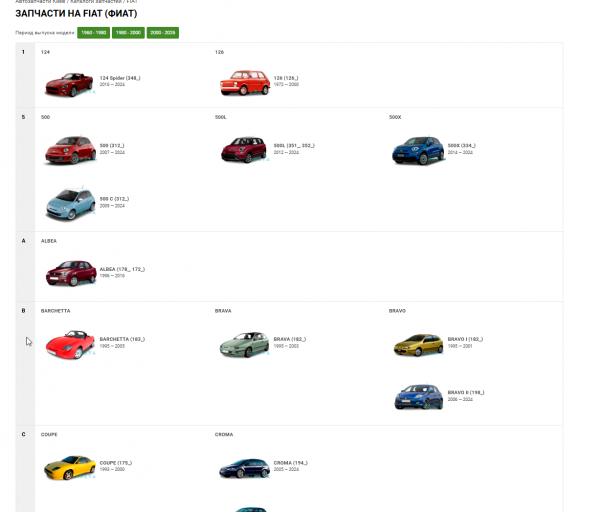This screenshot has width=599, height=512.
Task: Click index letter 'A' in sidebar
Action: [23, 241]
